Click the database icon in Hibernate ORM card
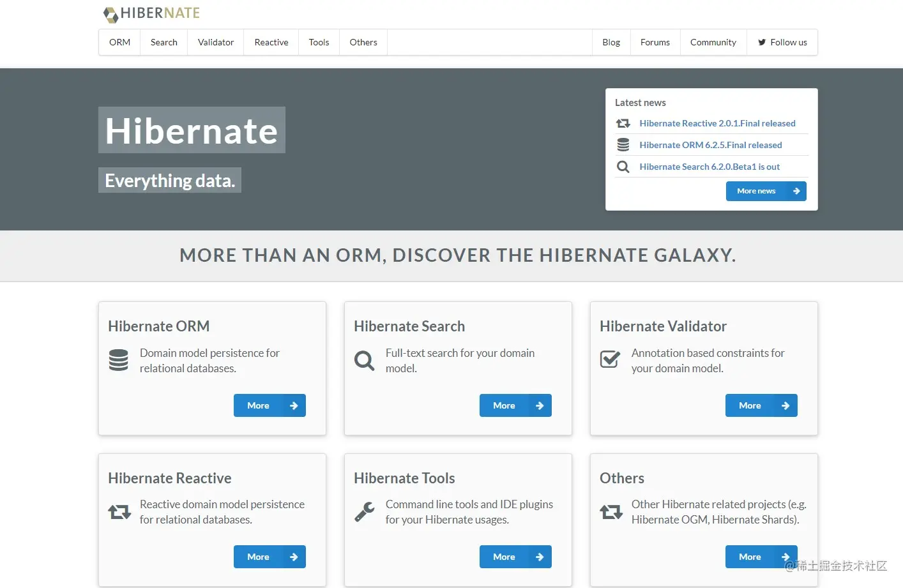The height and width of the screenshot is (588, 903). click(119, 360)
